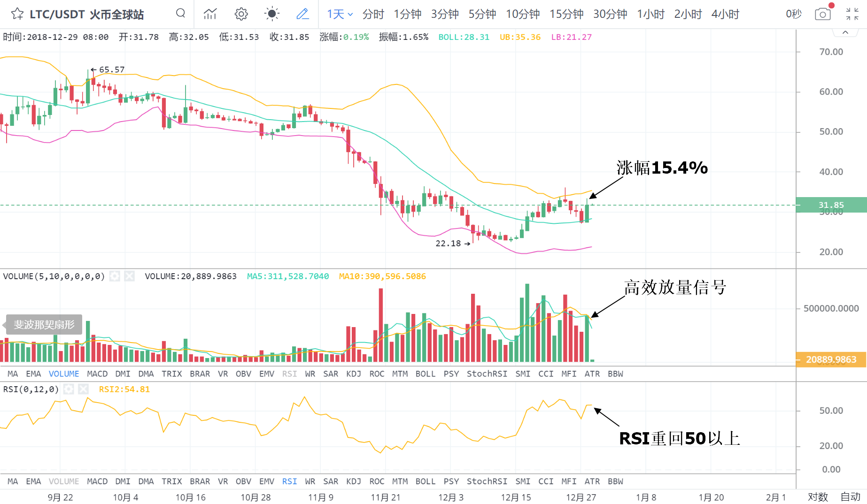Activate the drawing pencil tool

pyautogui.click(x=302, y=14)
